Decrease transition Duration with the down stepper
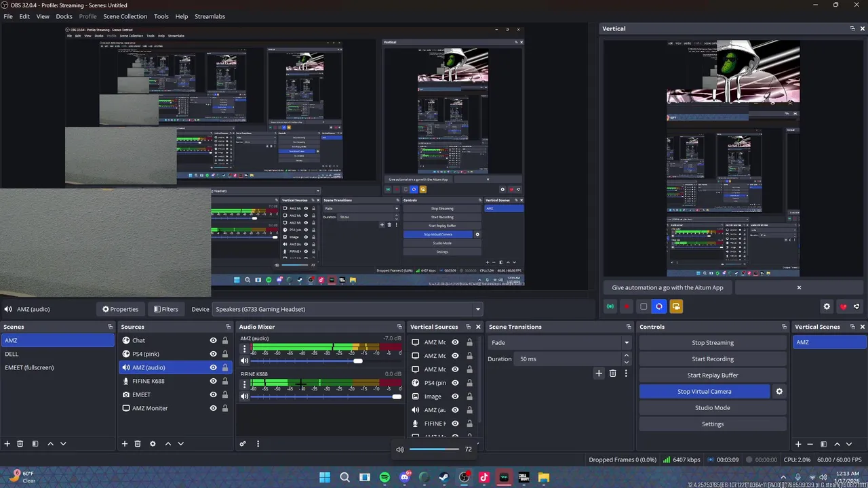The width and height of the screenshot is (868, 488). (x=626, y=362)
